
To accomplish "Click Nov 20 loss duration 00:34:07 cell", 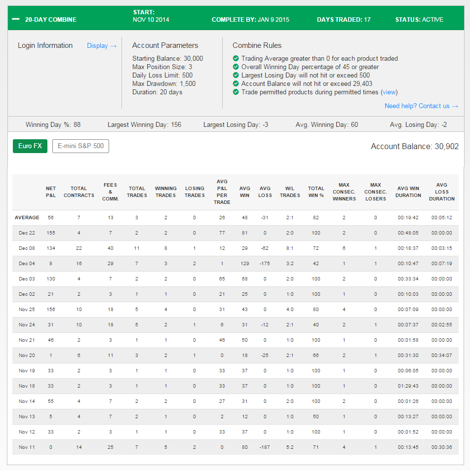I will pos(442,355).
